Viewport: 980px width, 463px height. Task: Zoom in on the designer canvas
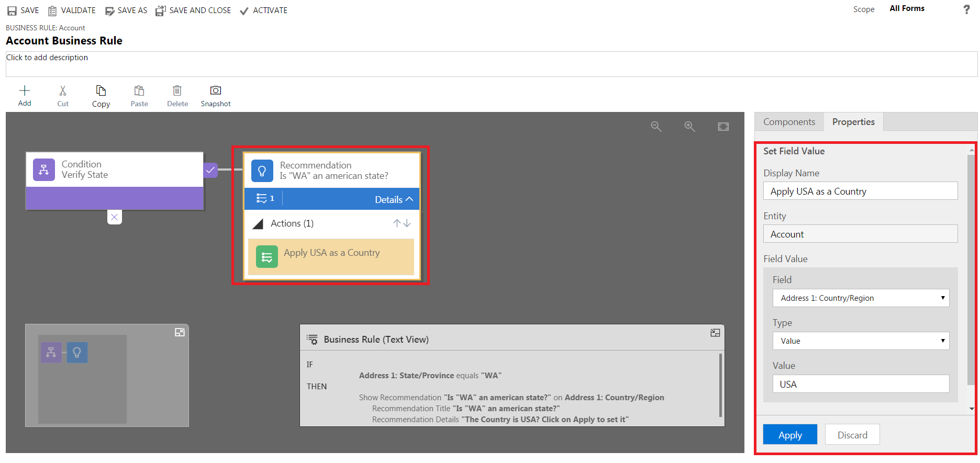click(x=689, y=127)
